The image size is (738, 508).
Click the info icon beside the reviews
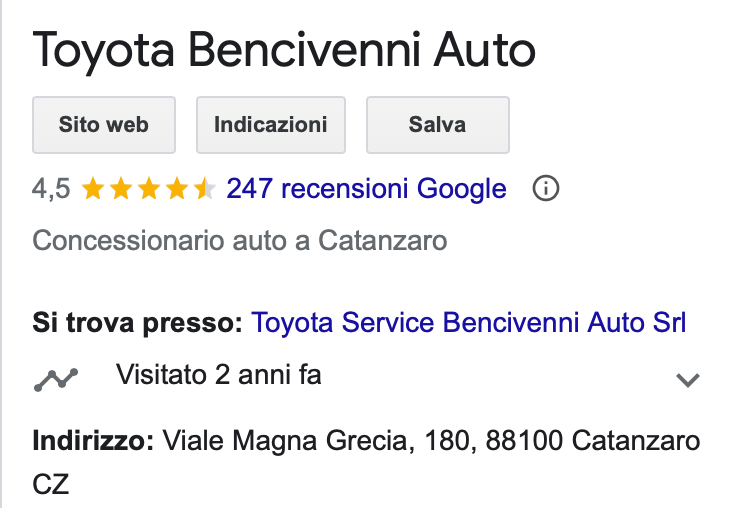tap(545, 188)
